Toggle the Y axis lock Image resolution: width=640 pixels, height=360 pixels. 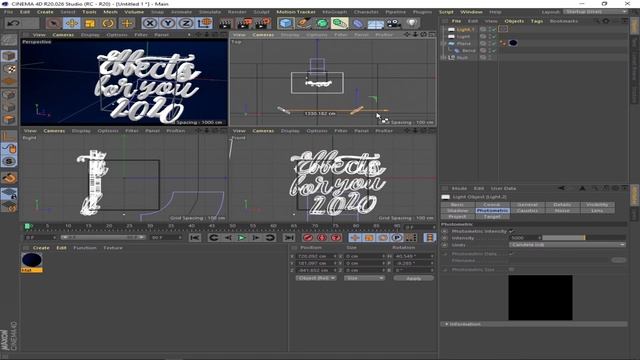168,23
